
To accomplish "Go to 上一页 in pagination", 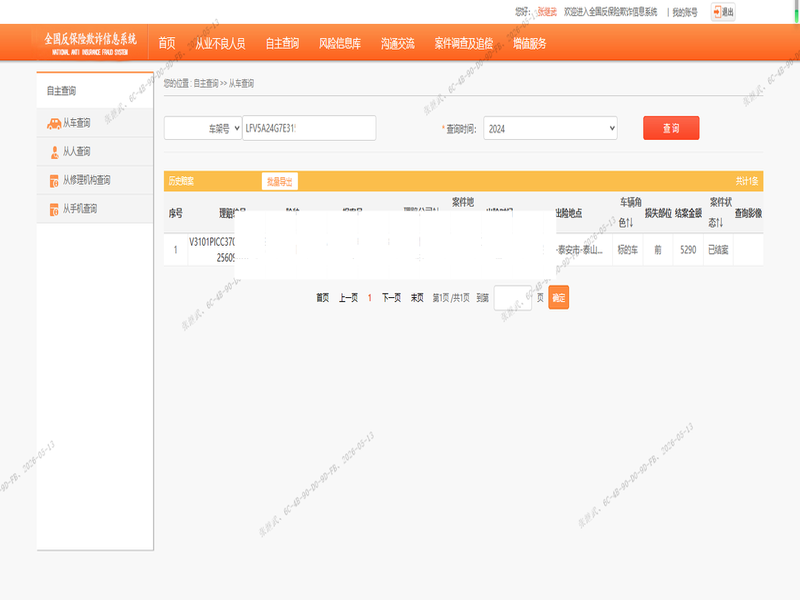I will [348, 297].
